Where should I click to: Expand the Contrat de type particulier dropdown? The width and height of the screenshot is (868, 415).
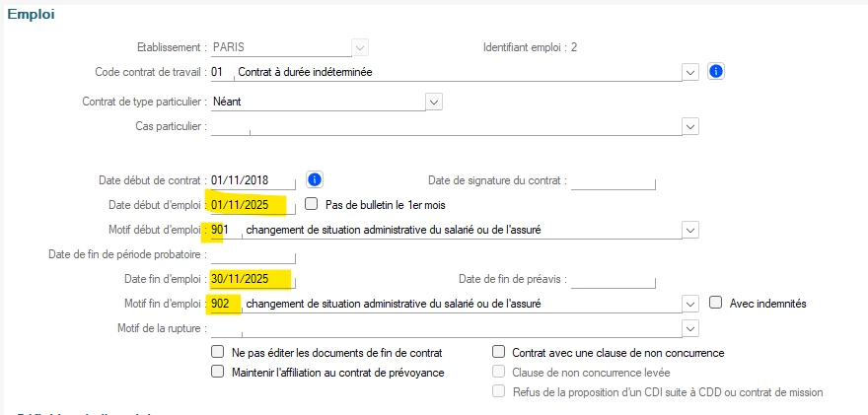coord(433,101)
